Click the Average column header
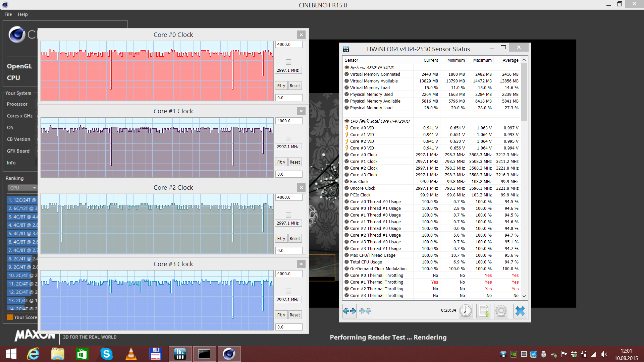644x362 pixels. click(507, 60)
